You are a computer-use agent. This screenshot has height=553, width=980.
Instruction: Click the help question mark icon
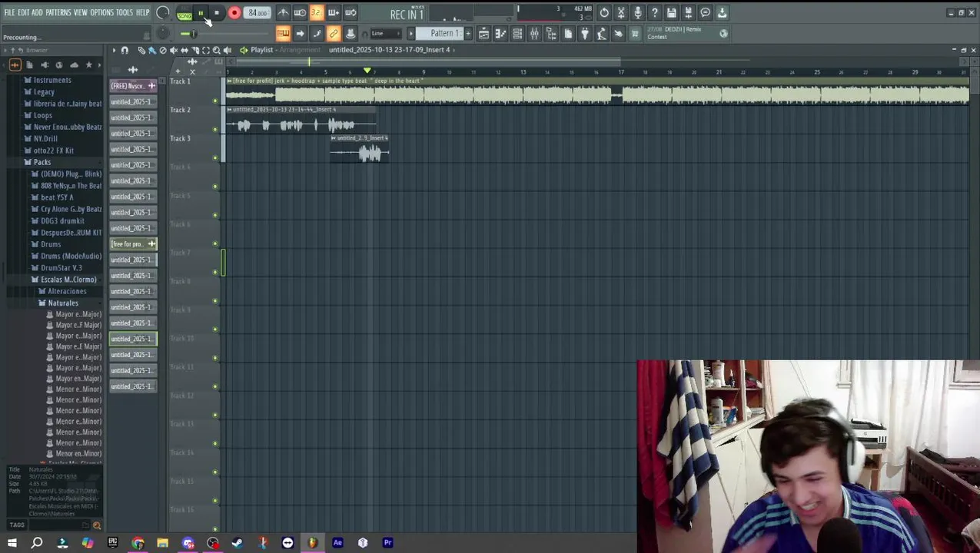(655, 13)
